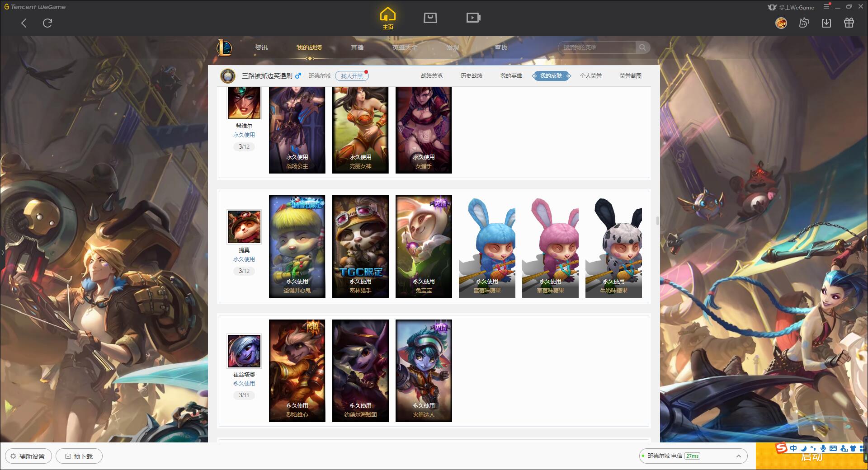868x470 pixels.
Task: Open the 我的战绩 tab
Action: (309, 47)
